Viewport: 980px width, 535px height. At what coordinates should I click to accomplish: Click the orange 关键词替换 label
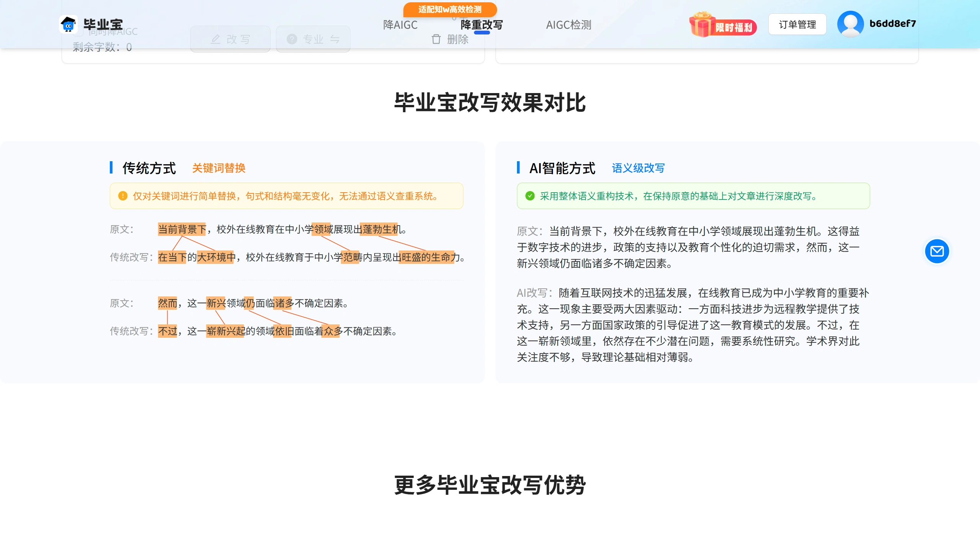[x=219, y=168]
